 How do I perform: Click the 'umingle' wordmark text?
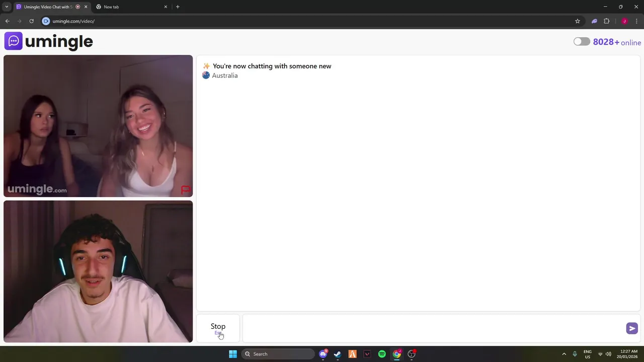point(59,42)
